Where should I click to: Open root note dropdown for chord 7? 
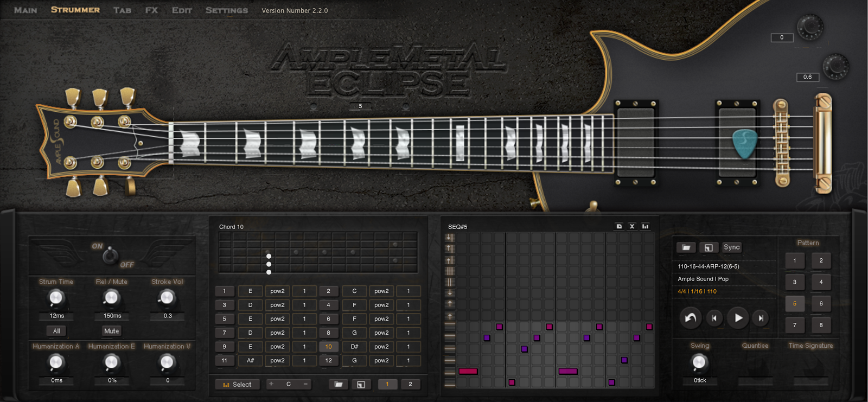(251, 333)
